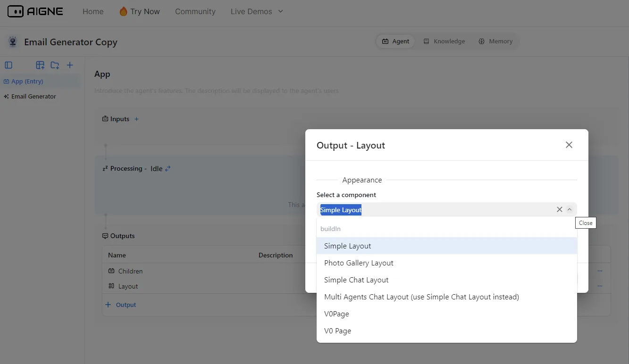Close the Output - Layout dialog
This screenshot has height=364, width=629.
coord(569,145)
